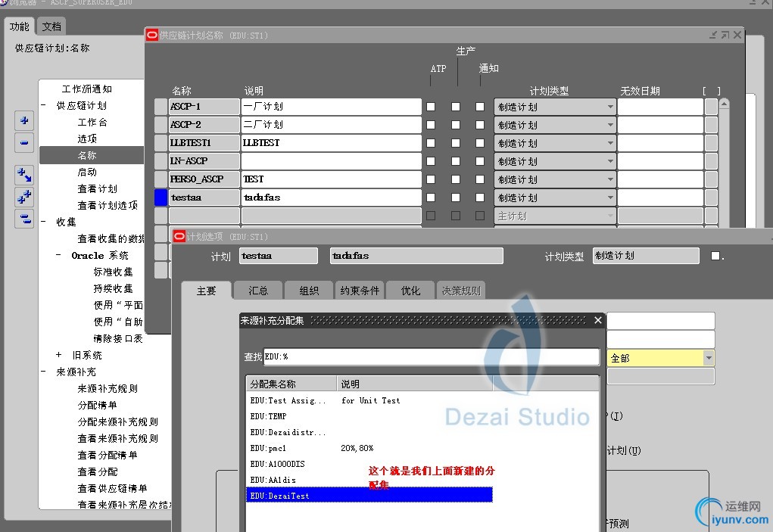Select 工作流通知 in navigator tree
Screen dimensions: 773x532
(87, 89)
